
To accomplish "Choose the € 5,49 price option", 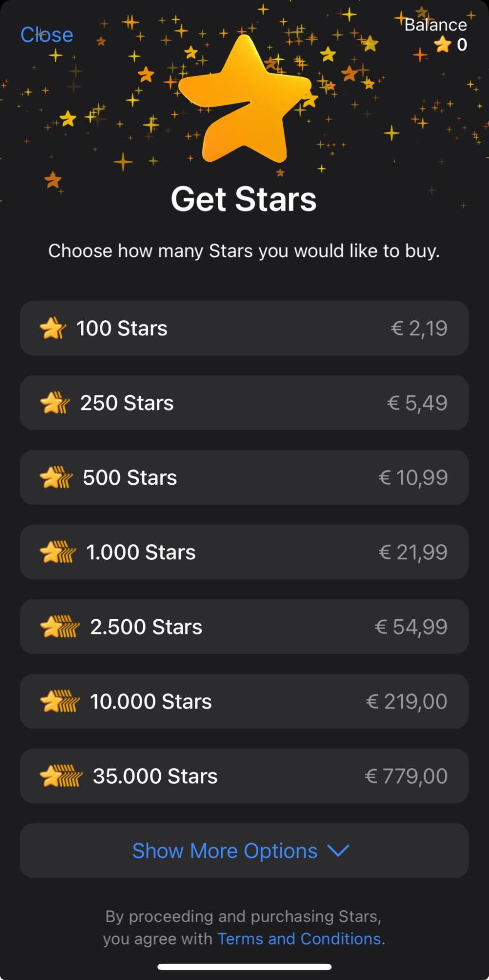I will 417,403.
